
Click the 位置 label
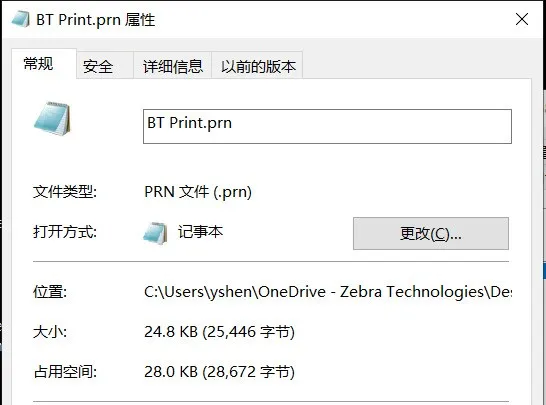(50, 291)
